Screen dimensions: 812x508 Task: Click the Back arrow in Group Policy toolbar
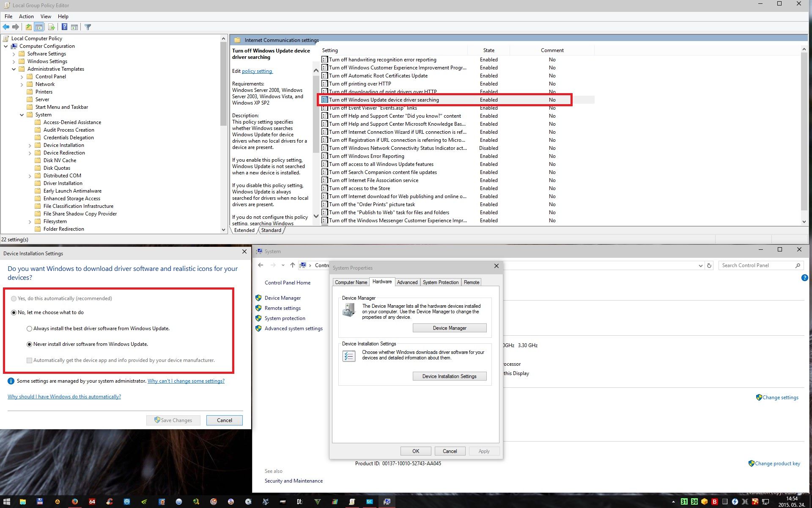point(6,27)
